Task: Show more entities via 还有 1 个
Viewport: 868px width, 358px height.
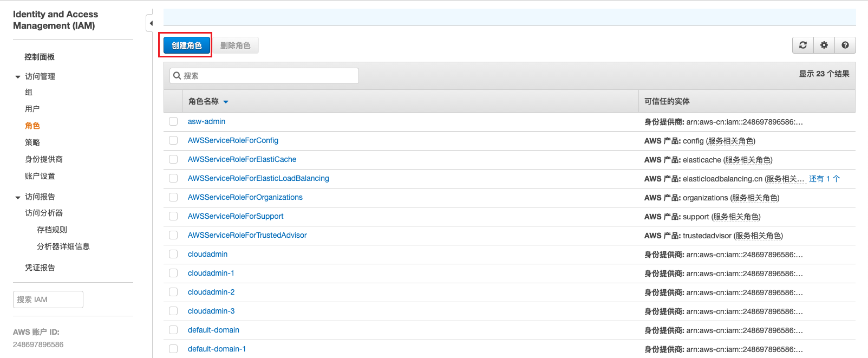Action: (x=824, y=179)
